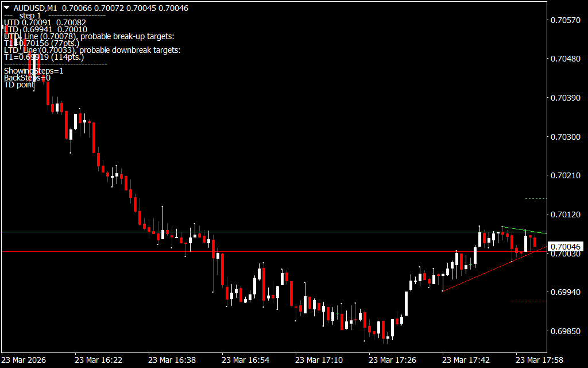The height and width of the screenshot is (368, 588).
Task: Click the triangle arrow beside AUDUSD,M1
Action: point(7,8)
